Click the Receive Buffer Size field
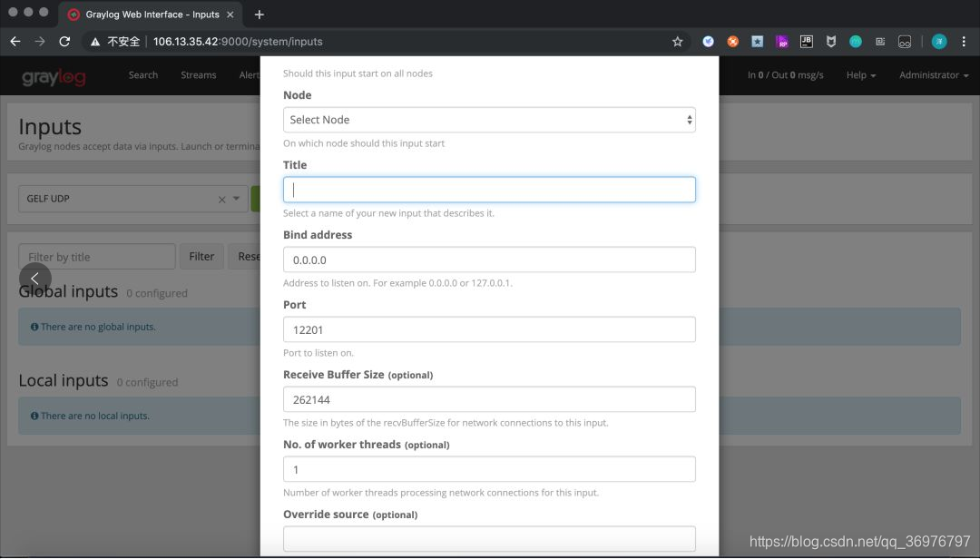Viewport: 980px width, 559px height. [489, 399]
